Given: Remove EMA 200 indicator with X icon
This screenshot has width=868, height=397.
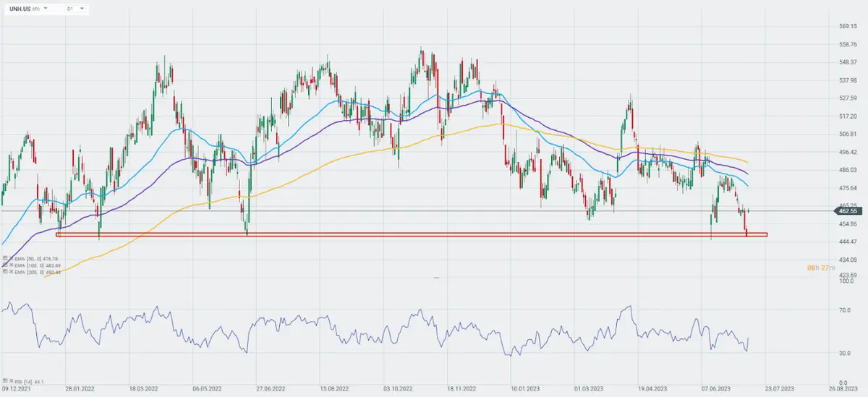Looking at the screenshot, I should pos(10,272).
